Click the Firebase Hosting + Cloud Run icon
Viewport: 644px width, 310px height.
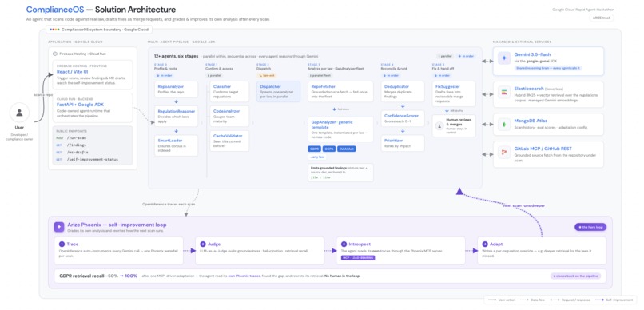(x=55, y=54)
